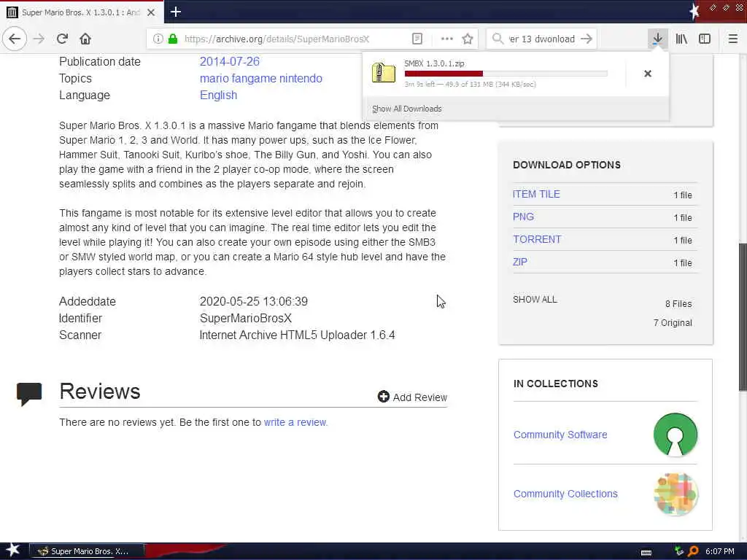
Task: Open ZIP download option
Action: 519,262
